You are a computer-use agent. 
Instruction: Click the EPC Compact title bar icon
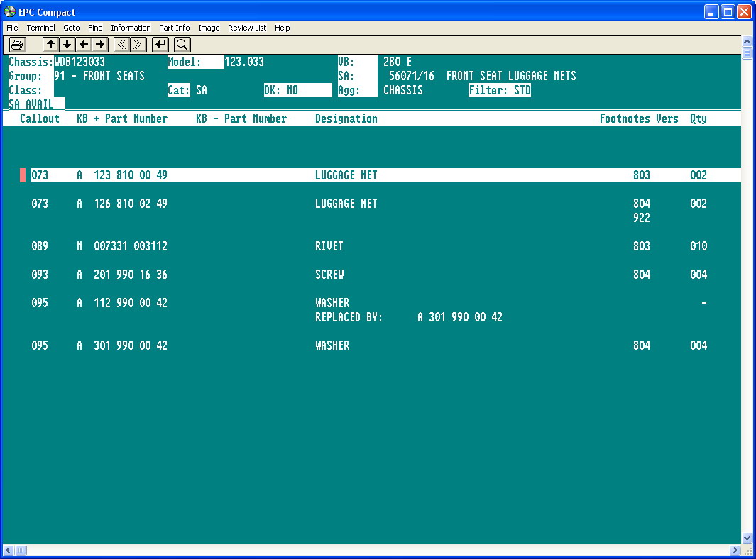point(10,11)
